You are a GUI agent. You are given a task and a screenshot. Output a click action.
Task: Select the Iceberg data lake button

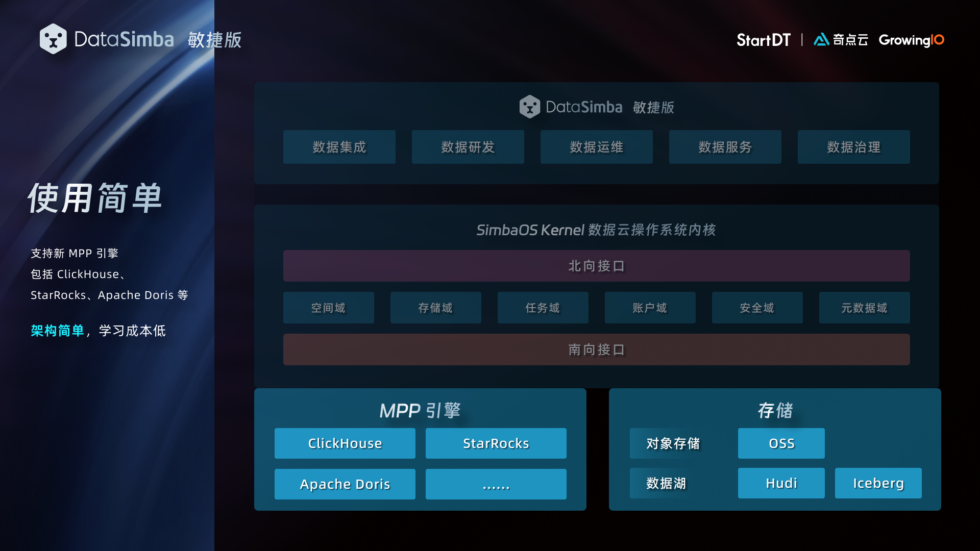[x=878, y=483]
